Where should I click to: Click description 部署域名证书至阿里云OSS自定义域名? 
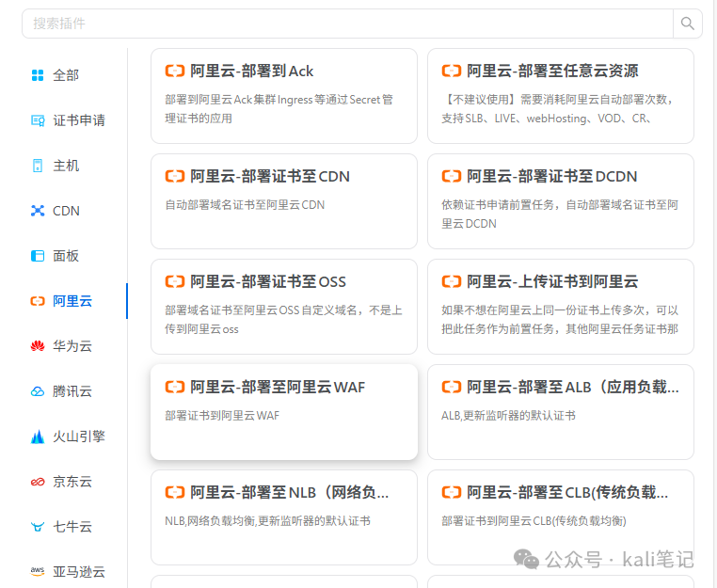283,320
